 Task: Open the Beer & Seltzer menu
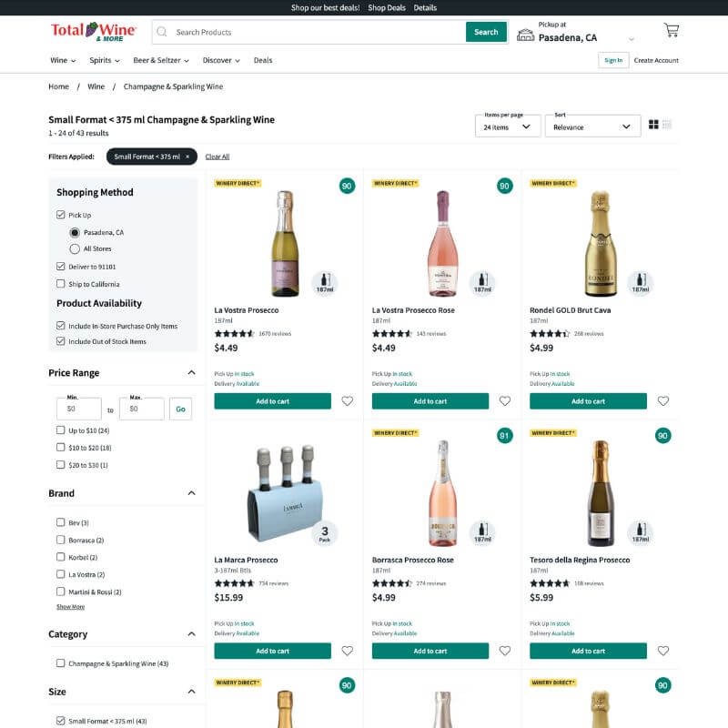(x=161, y=60)
